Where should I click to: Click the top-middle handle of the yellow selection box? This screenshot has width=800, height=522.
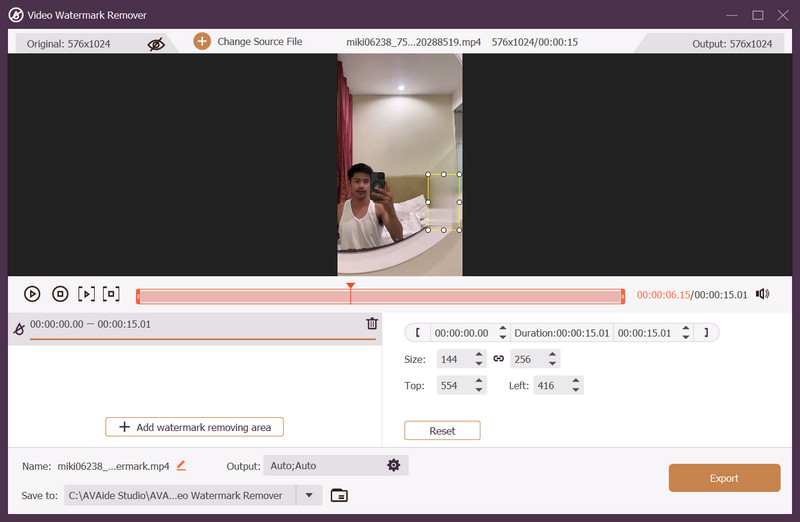click(444, 175)
